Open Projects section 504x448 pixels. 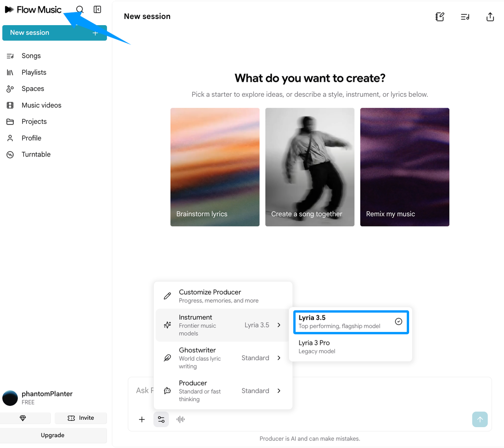[34, 122]
